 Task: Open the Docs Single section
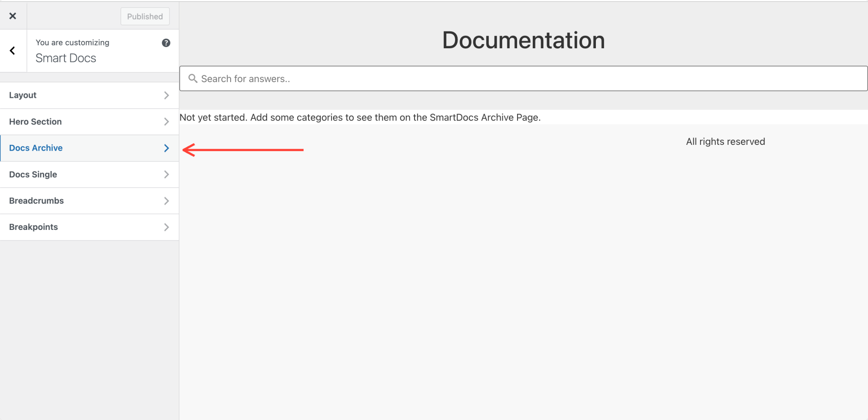(x=89, y=174)
